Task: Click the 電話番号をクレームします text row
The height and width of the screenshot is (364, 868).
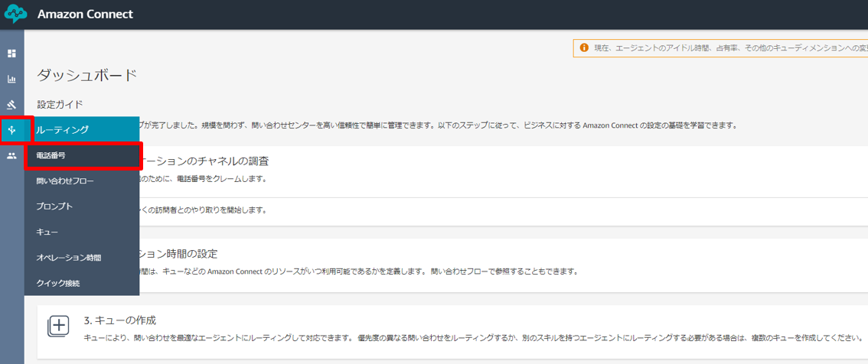Action: pos(204,179)
